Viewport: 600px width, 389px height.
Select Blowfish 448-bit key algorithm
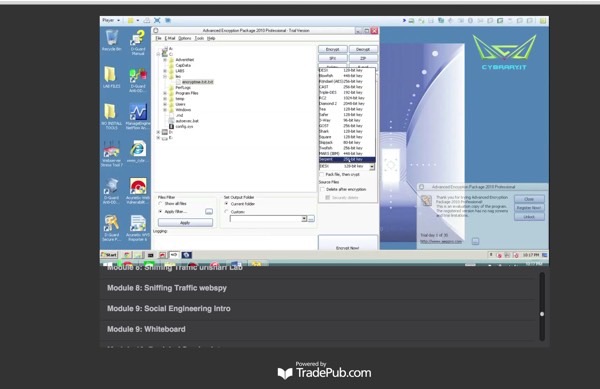pos(347,76)
